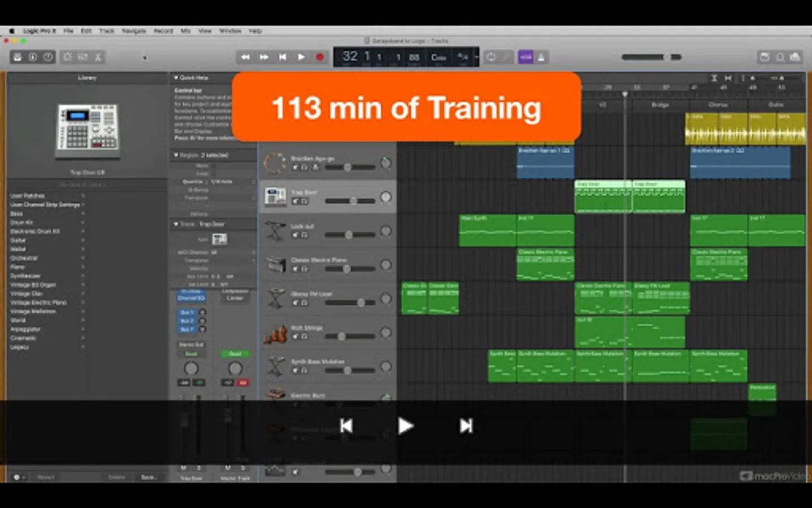Click the Stereo Out output button
The image size is (812, 508).
tap(192, 344)
